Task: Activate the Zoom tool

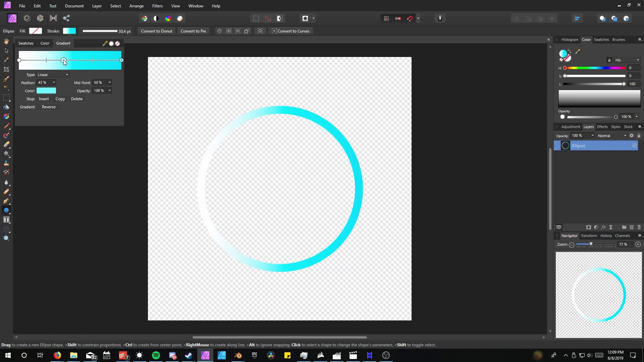Action: point(6,239)
